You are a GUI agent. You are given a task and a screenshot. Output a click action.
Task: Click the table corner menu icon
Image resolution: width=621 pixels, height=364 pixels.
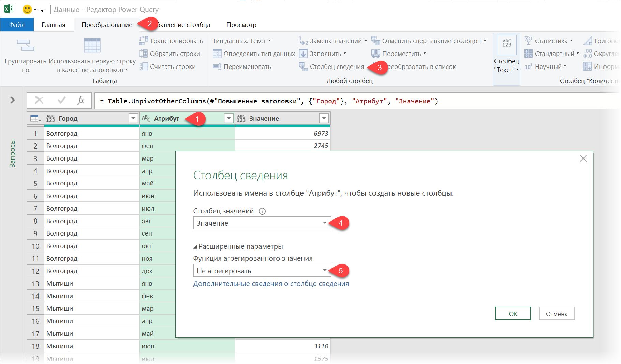pyautogui.click(x=35, y=118)
